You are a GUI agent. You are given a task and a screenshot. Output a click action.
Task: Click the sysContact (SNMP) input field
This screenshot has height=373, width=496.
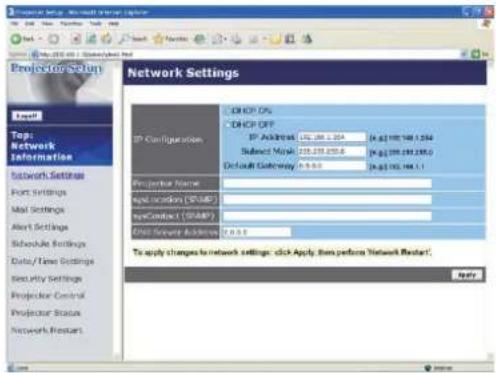tap(327, 216)
